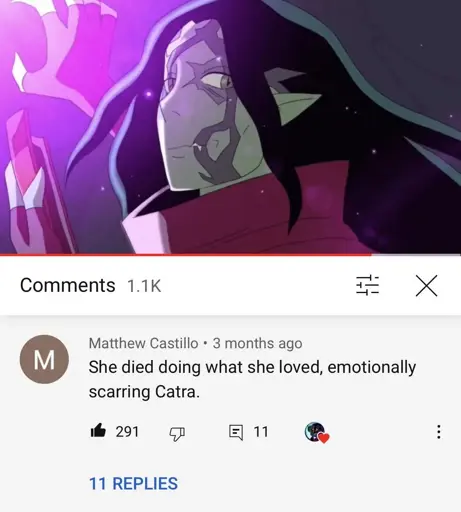Viewport: 461px width, 512px height.
Task: Click the 291 likes count
Action: click(127, 432)
